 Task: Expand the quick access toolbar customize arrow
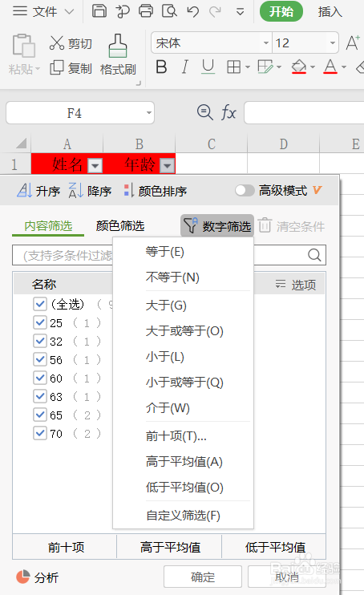(240, 12)
